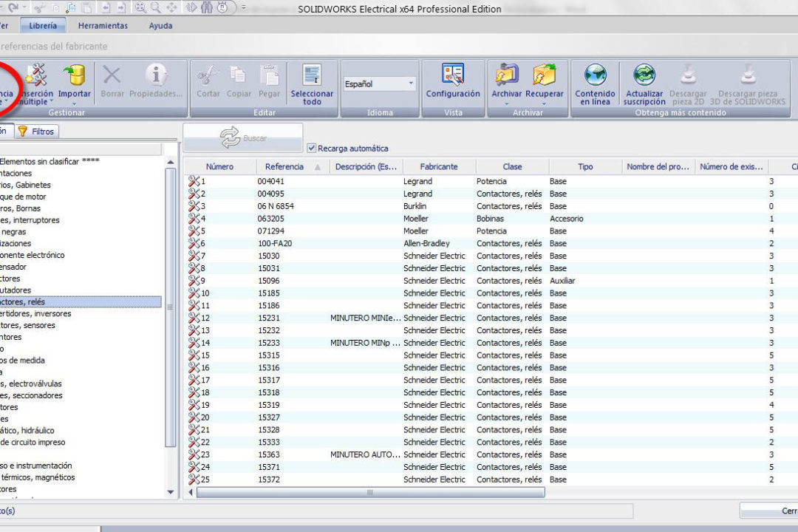Open the Herramientas ribbon tab
The width and height of the screenshot is (798, 532).
pyautogui.click(x=103, y=25)
